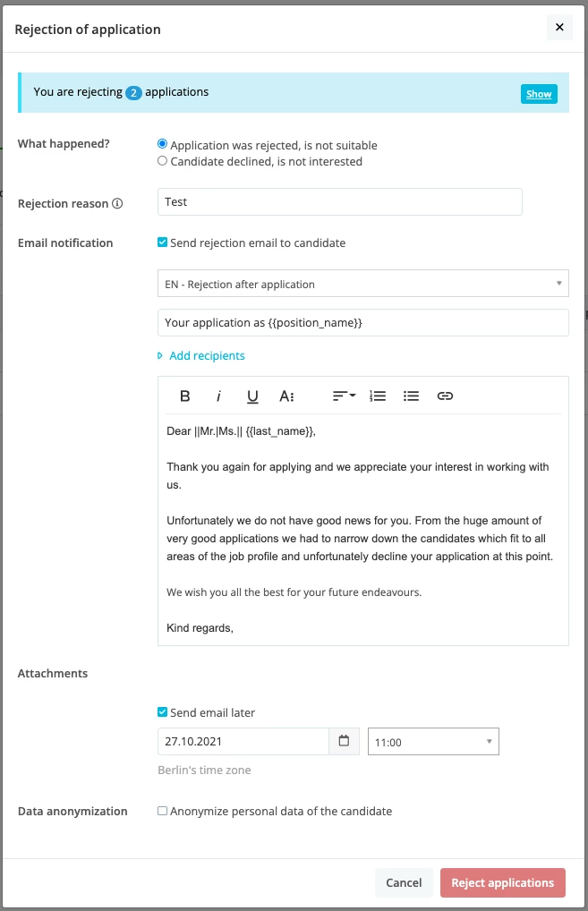Uncheck the 'Send email later' option
588x911 pixels.
163,711
